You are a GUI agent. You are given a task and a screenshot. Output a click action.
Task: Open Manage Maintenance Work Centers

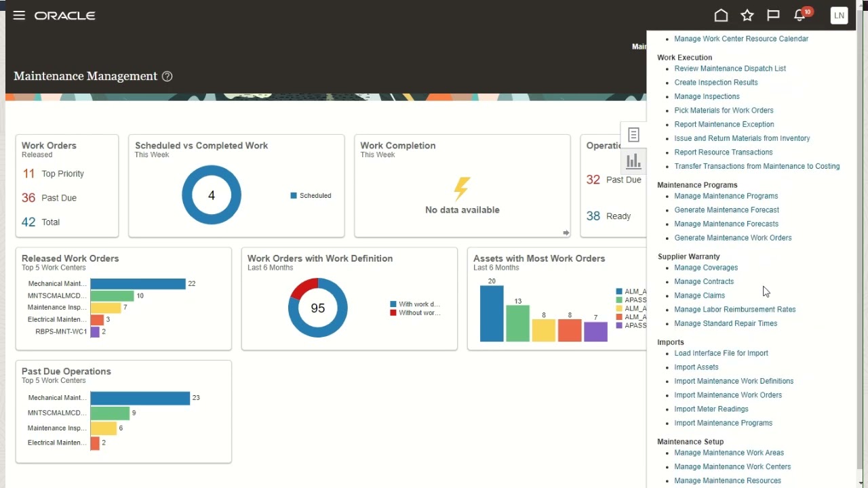[732, 467]
